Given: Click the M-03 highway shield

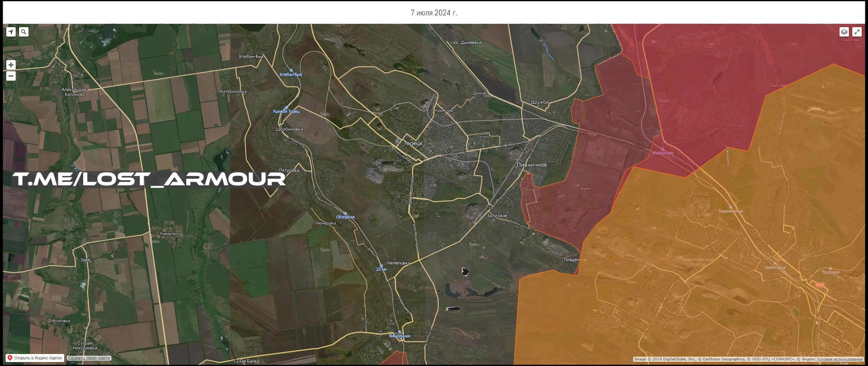Looking at the screenshot, I should [x=820, y=285].
